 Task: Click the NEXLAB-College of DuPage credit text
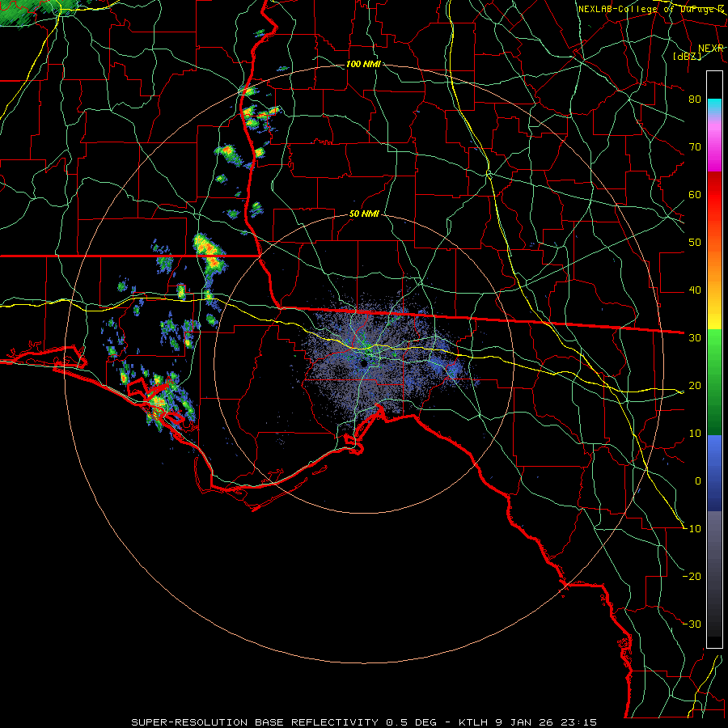click(x=650, y=9)
